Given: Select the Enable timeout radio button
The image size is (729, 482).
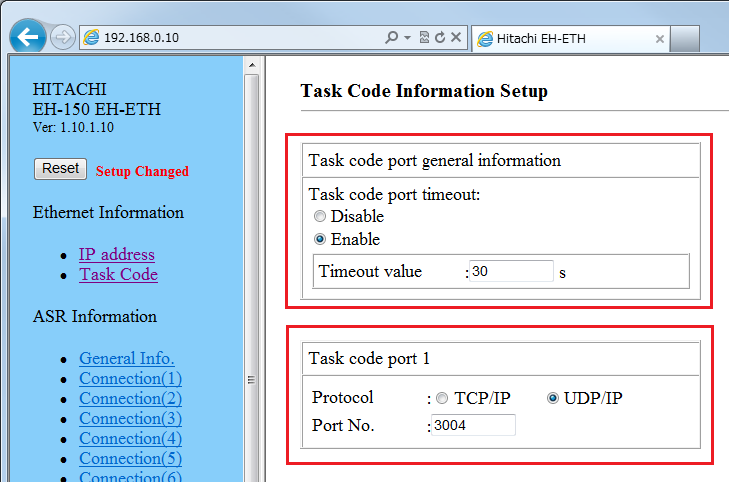Looking at the screenshot, I should tap(320, 240).
